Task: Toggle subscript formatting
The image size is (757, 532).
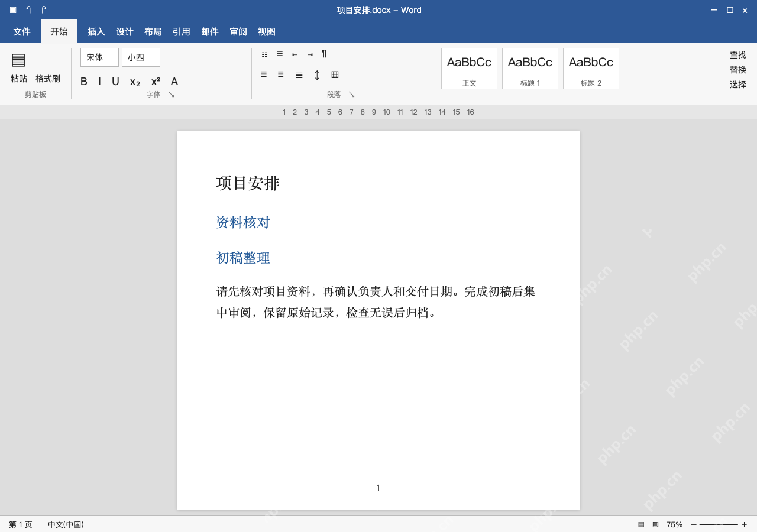Action: click(x=135, y=82)
